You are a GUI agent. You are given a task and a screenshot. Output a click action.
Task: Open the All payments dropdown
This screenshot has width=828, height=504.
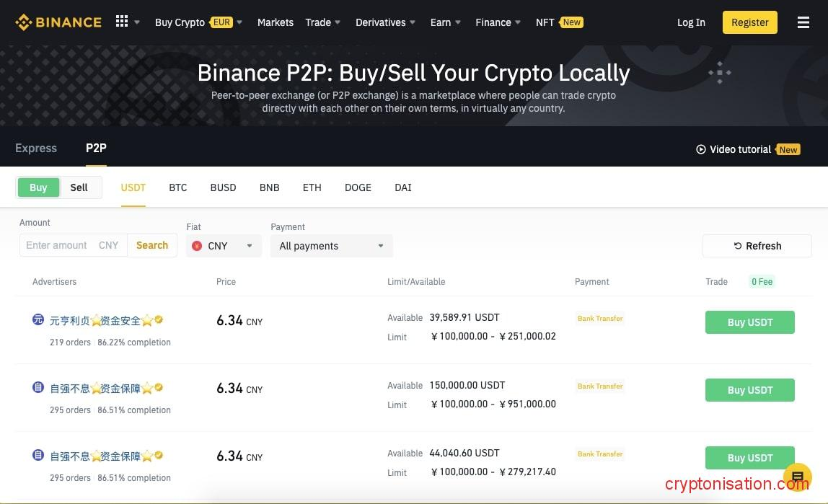(x=331, y=246)
